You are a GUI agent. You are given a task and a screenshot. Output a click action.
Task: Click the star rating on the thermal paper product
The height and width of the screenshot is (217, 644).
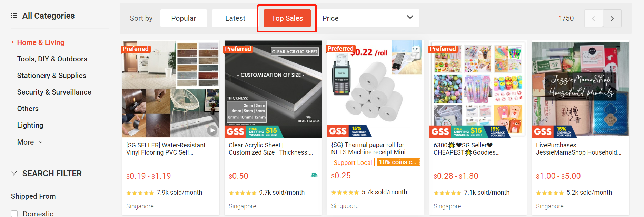coord(345,192)
